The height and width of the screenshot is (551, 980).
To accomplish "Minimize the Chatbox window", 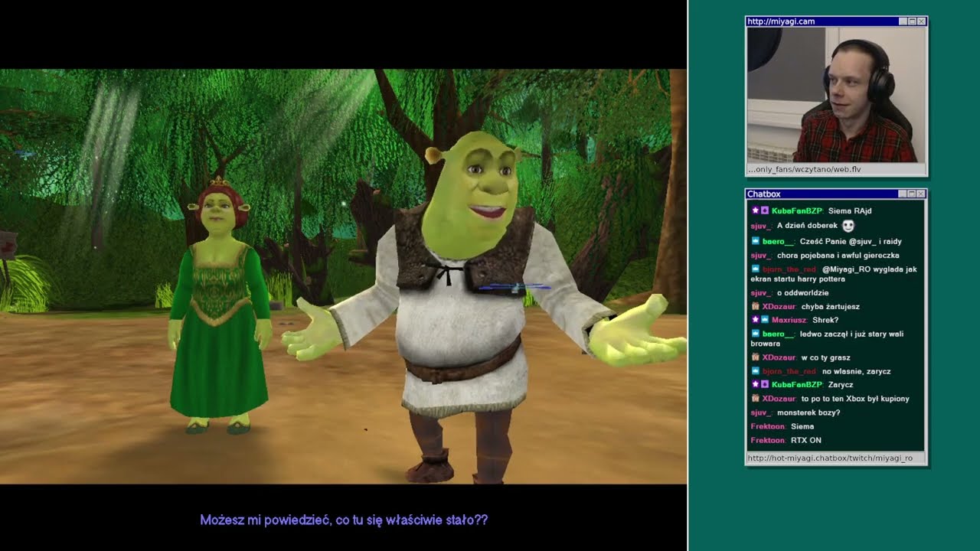I will point(903,194).
